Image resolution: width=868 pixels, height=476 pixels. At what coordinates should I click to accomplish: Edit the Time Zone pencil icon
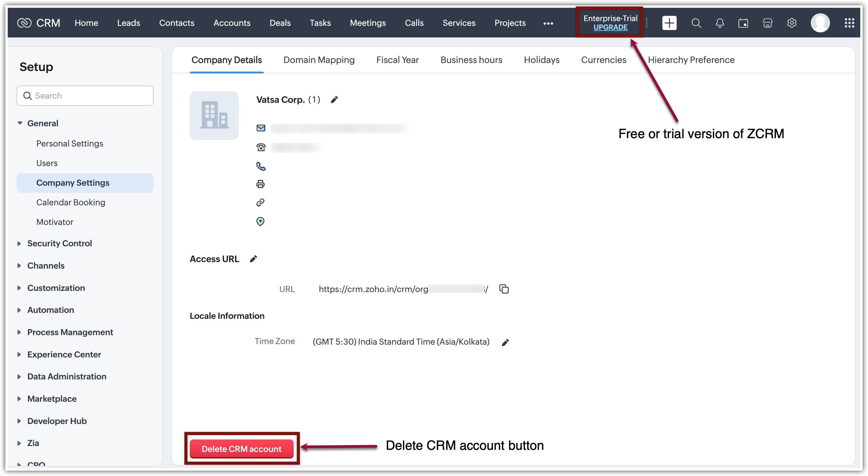point(505,342)
